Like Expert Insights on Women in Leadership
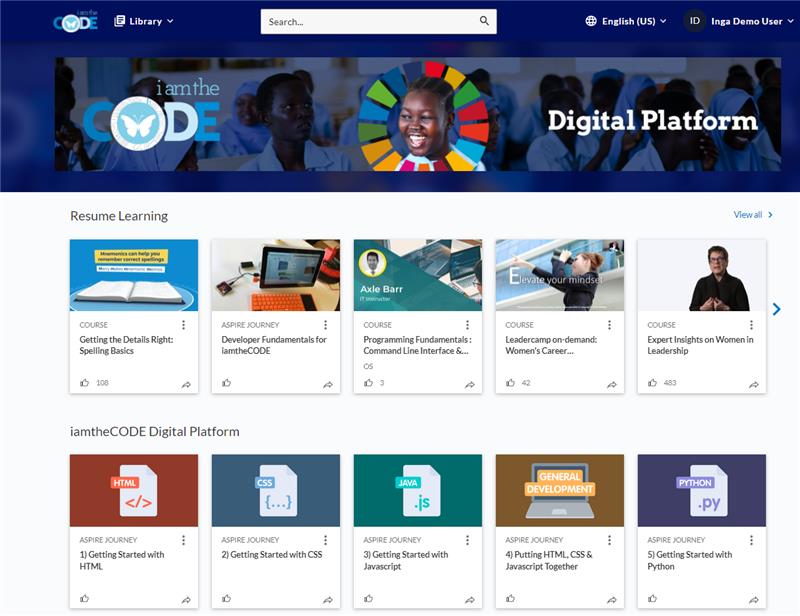The width and height of the screenshot is (800, 616). coord(652,382)
